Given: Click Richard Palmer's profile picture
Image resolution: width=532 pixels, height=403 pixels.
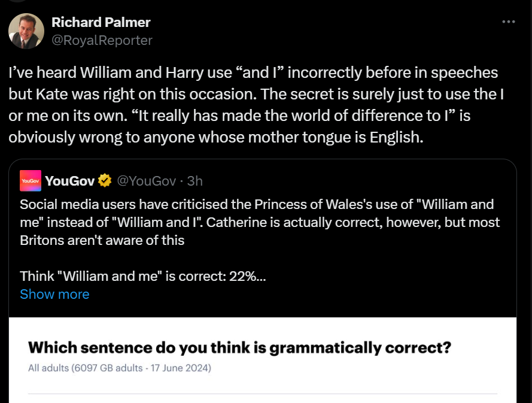Looking at the screenshot, I should coord(26,31).
